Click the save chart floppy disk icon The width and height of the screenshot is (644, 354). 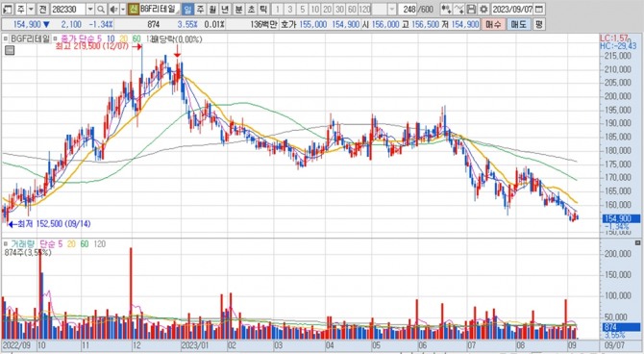point(472,9)
